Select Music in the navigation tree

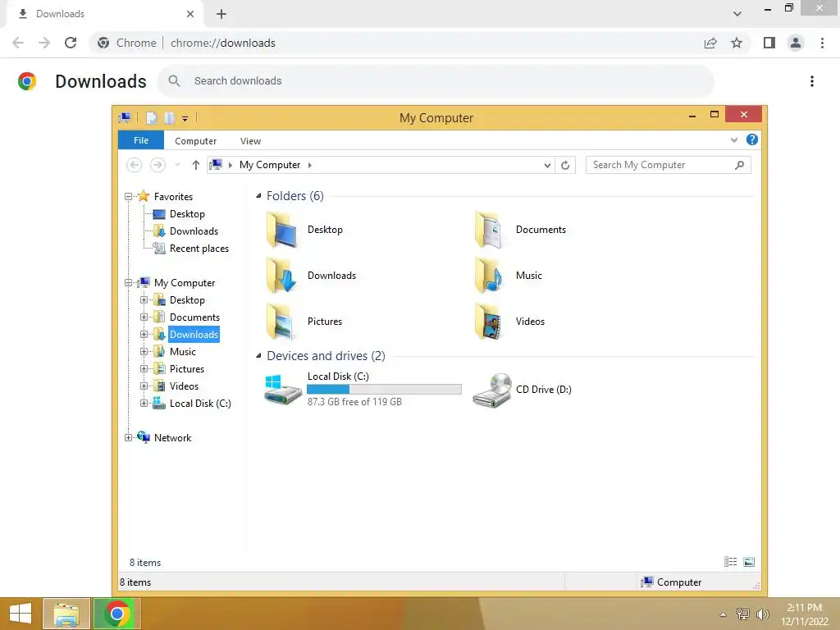point(183,351)
